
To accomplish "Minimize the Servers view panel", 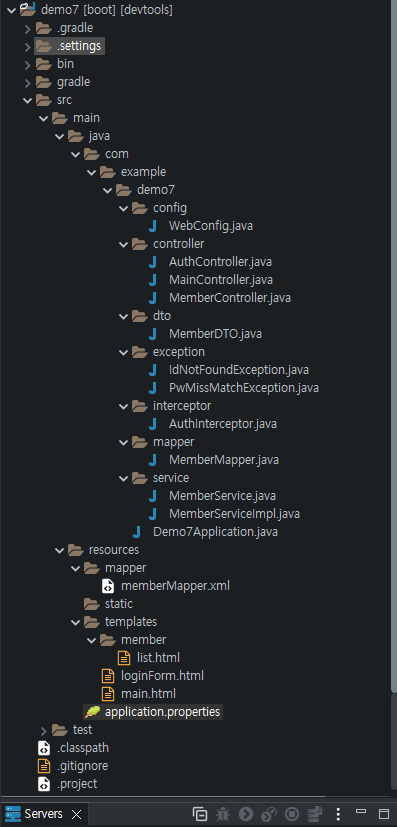I will [361, 811].
